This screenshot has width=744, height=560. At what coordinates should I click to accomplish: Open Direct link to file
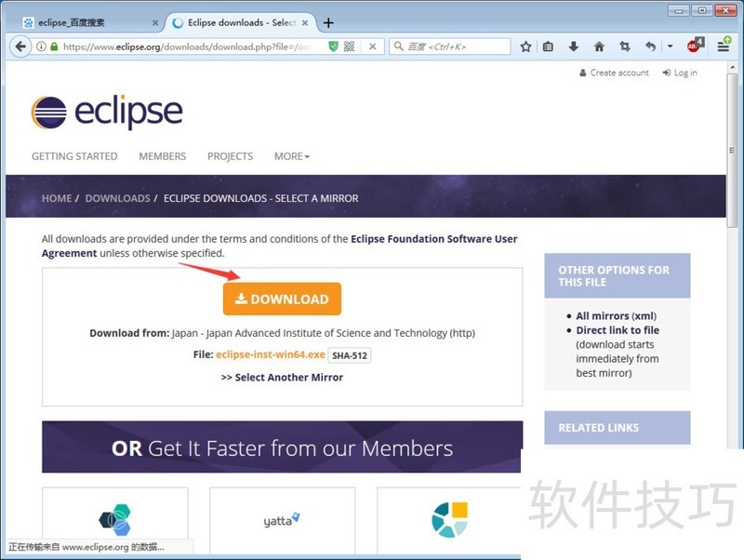point(618,330)
